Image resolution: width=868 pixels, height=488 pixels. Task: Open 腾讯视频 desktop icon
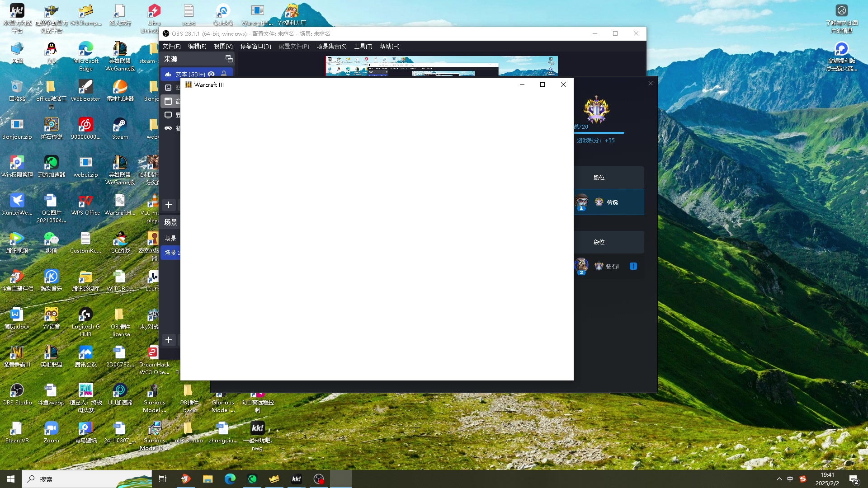point(17,243)
